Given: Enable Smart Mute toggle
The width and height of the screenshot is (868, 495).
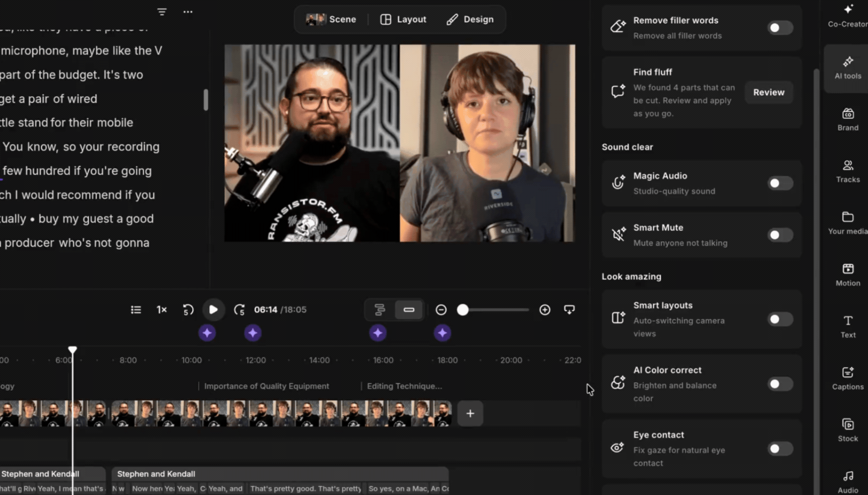Looking at the screenshot, I should tap(780, 235).
